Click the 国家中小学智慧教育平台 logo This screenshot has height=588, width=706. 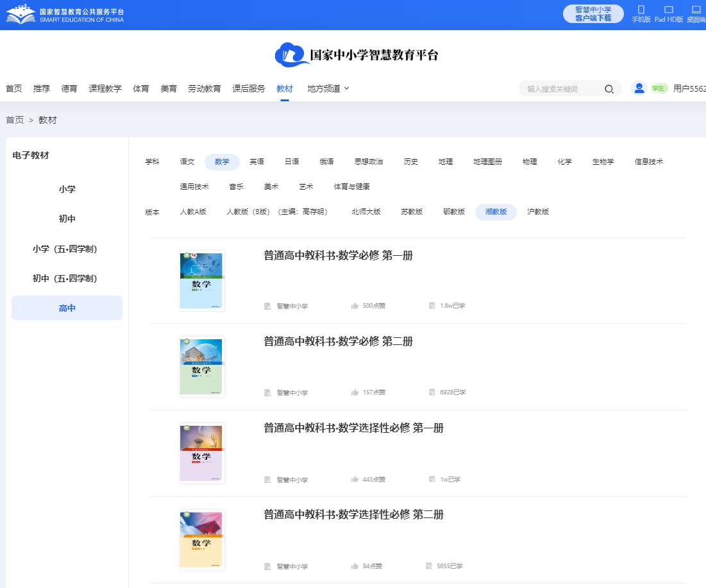coord(357,55)
